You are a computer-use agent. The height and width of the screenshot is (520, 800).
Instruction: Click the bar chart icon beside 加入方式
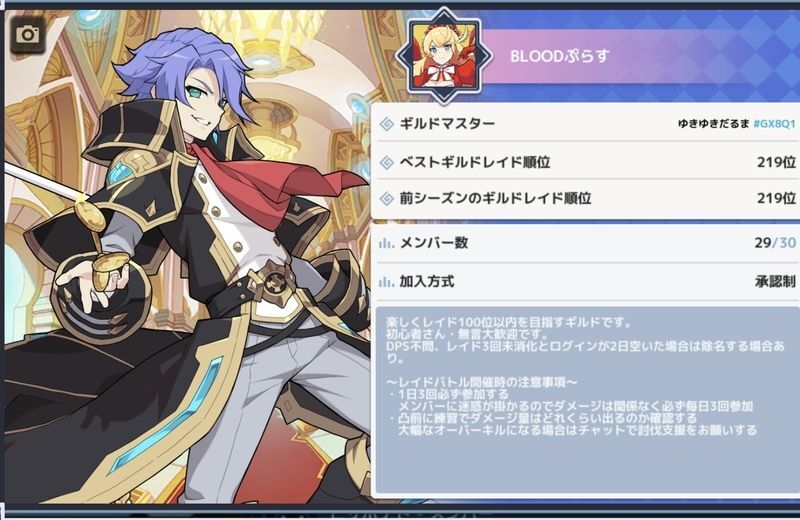[386, 282]
